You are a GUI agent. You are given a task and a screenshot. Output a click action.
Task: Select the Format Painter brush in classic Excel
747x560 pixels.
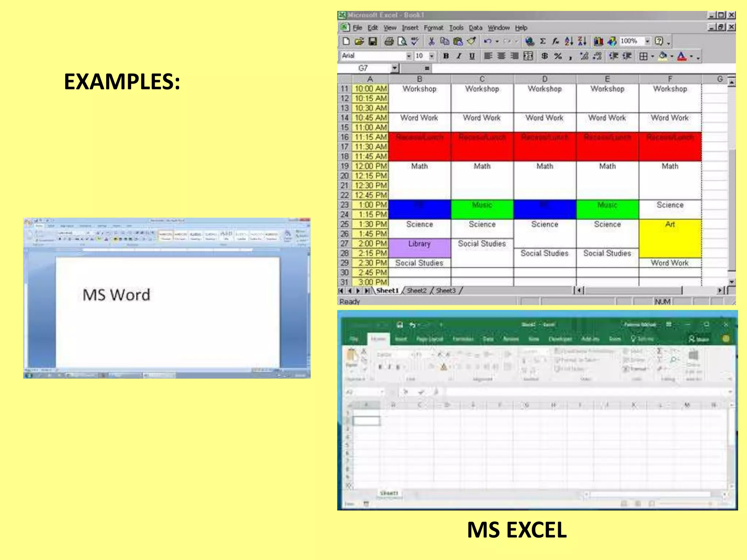[471, 41]
